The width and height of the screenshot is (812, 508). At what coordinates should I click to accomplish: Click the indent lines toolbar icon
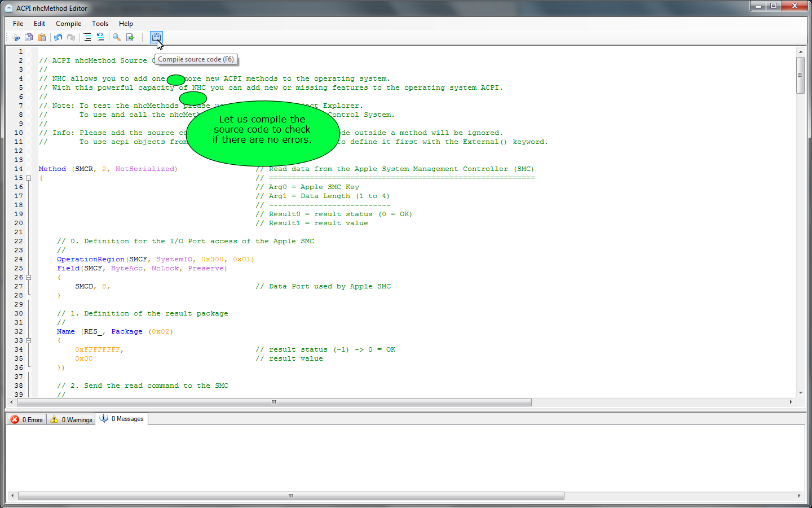pos(87,37)
